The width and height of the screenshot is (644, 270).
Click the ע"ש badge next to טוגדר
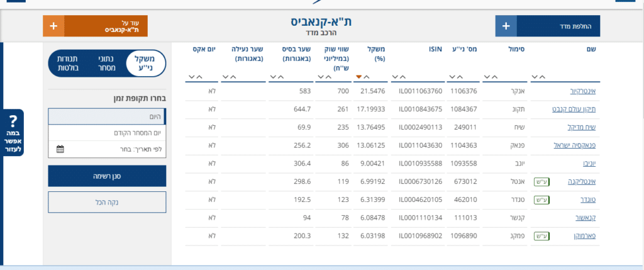coord(541,200)
